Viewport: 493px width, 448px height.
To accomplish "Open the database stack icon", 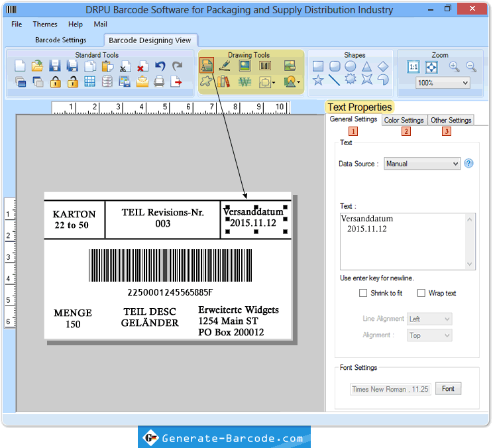I will 107,82.
